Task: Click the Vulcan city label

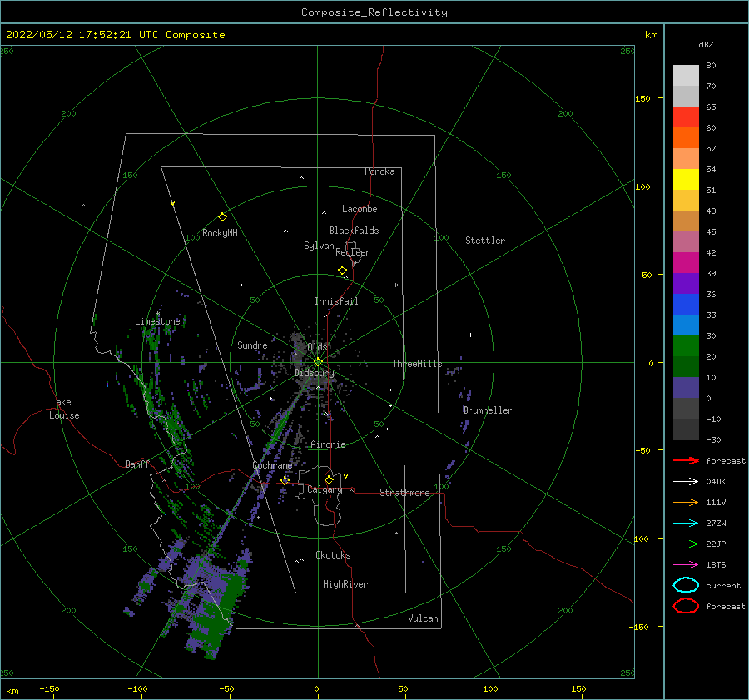Action: 424,618
